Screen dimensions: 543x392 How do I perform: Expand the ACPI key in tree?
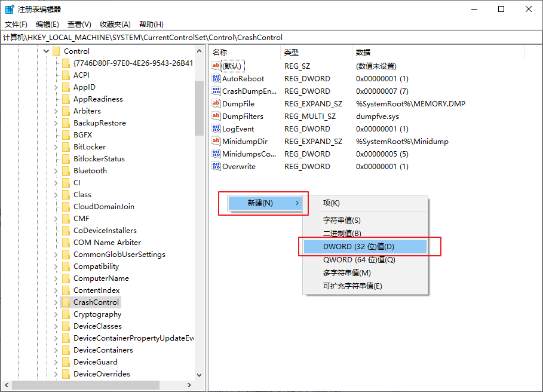coord(56,75)
